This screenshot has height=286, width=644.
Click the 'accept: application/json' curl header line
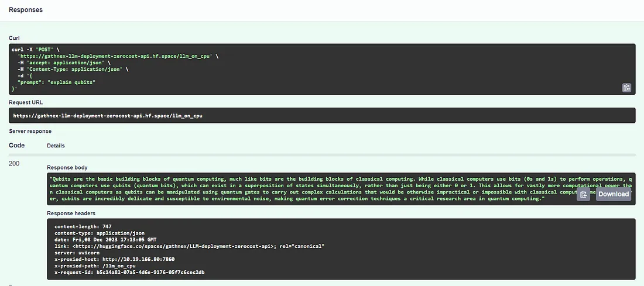(64, 63)
